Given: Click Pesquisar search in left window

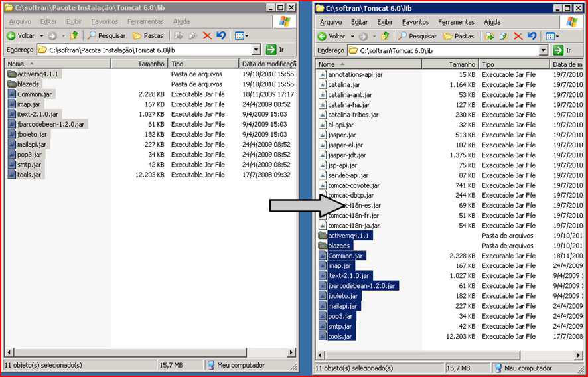Looking at the screenshot, I should point(107,36).
